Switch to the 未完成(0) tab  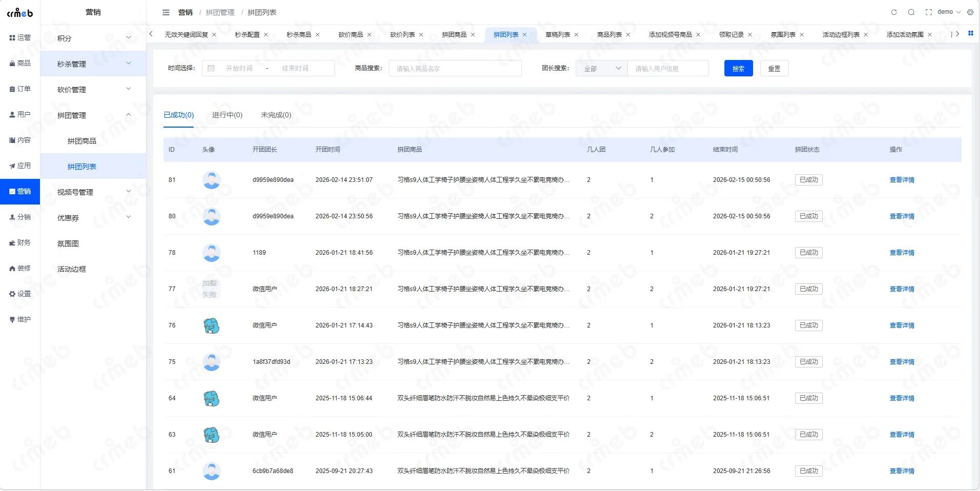276,115
